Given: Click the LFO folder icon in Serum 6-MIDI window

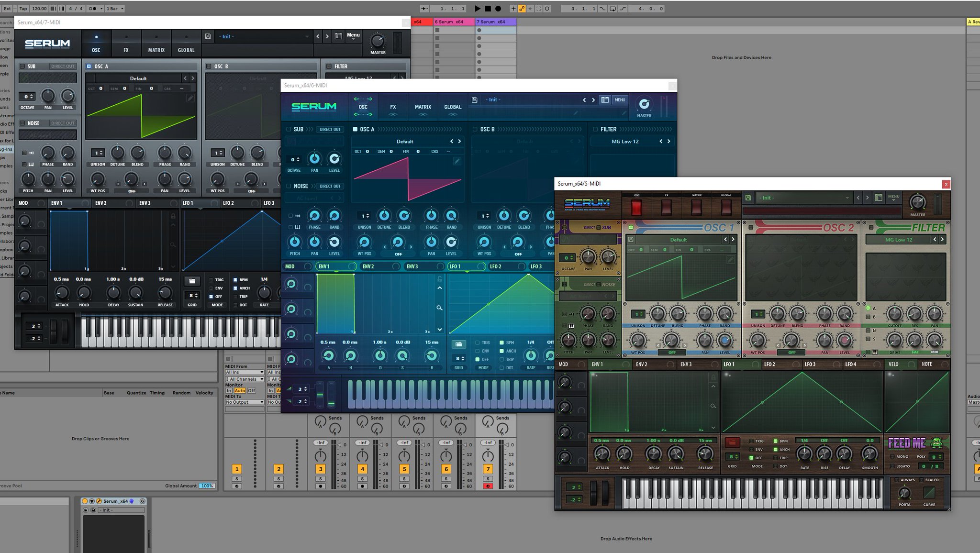Looking at the screenshot, I should pyautogui.click(x=458, y=344).
